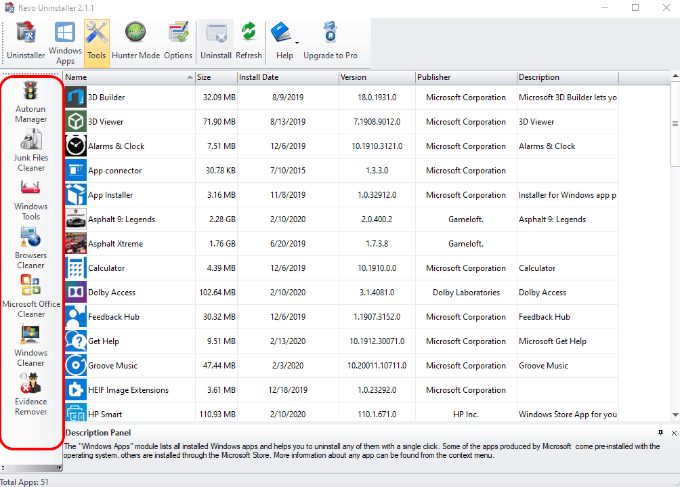Open Windows Tools in sidebar

pyautogui.click(x=31, y=200)
